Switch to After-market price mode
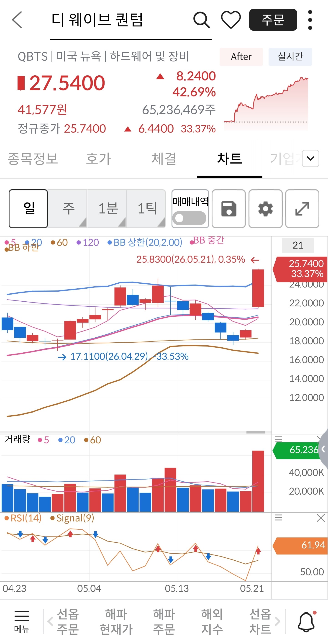The image size is (328, 644). [x=241, y=57]
